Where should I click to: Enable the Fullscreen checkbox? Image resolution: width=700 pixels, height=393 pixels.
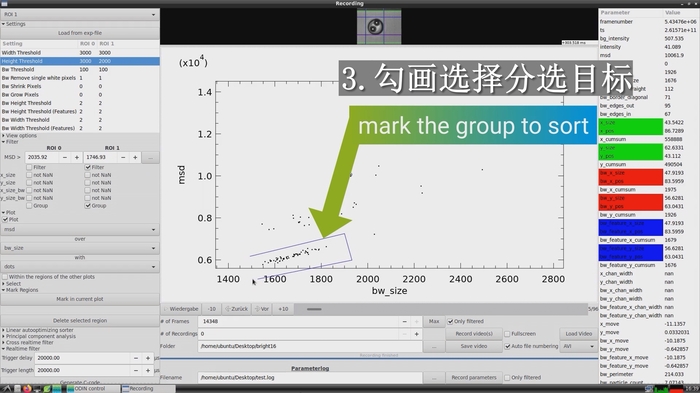coord(507,334)
